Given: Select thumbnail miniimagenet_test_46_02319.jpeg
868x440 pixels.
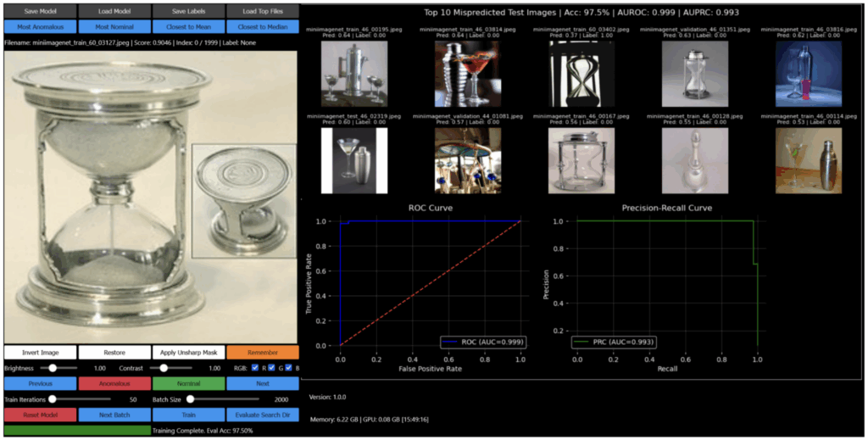Looking at the screenshot, I should (x=354, y=160).
